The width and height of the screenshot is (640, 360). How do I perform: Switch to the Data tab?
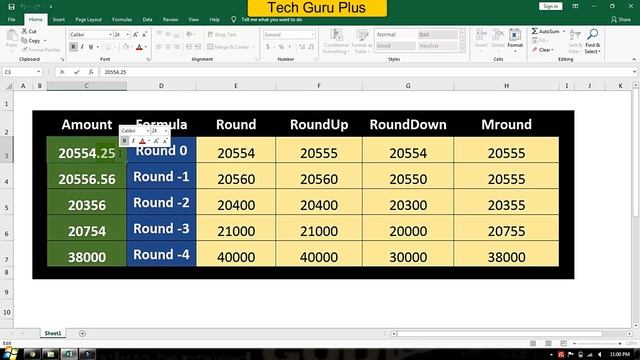coord(147,20)
